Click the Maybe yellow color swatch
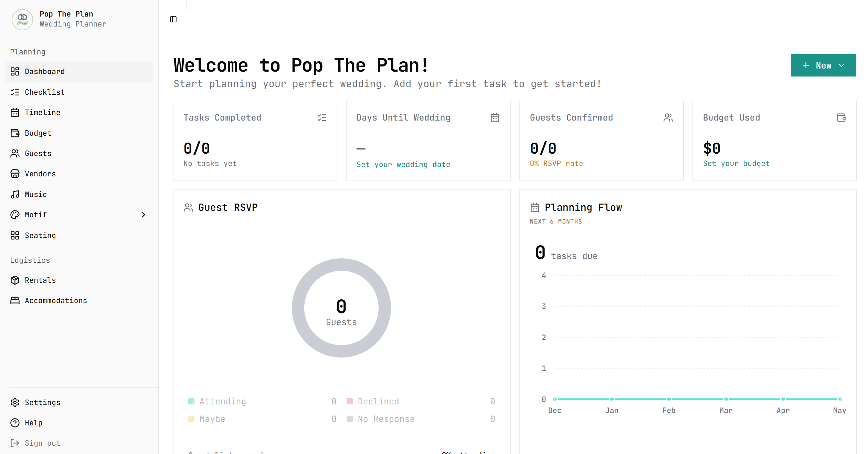This screenshot has height=454, width=868. point(191,419)
